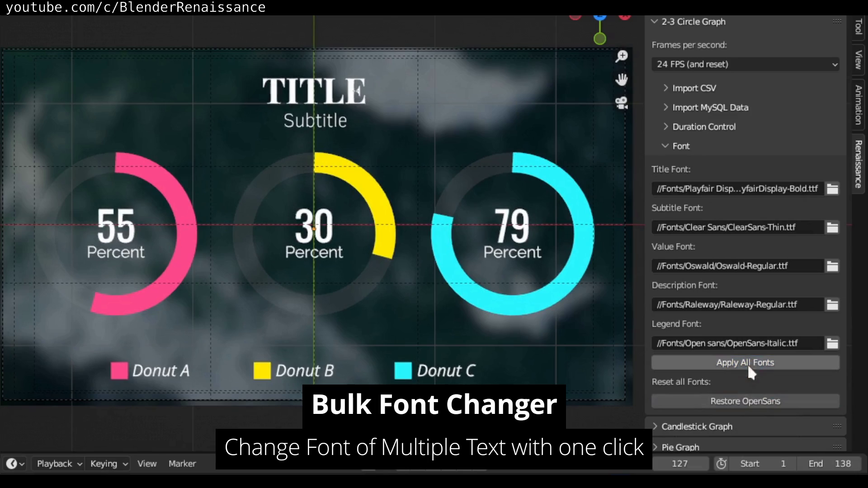Click the Restore OpenSans button
This screenshot has width=868, height=488.
(745, 401)
